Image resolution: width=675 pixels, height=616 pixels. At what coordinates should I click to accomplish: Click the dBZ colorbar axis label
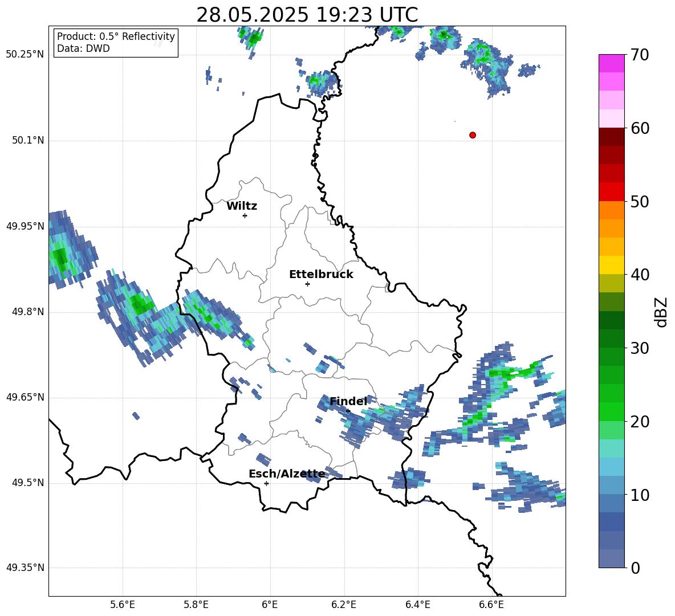point(661,312)
